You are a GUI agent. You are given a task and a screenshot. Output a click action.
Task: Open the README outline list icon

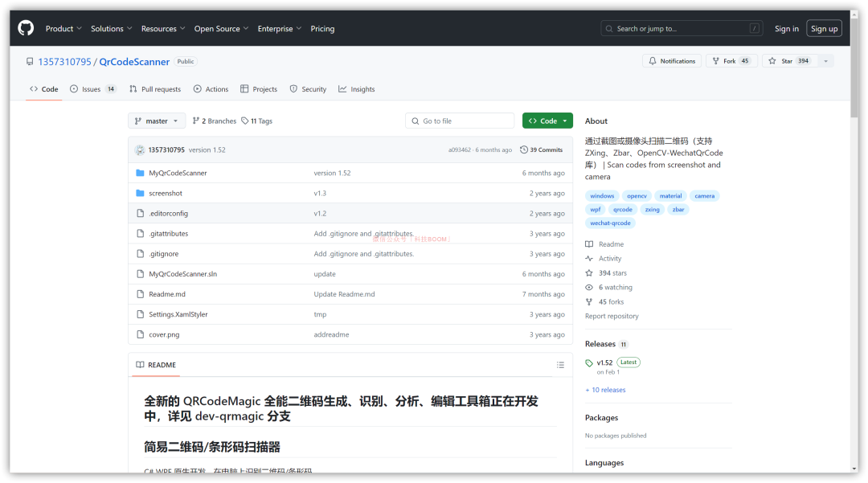[x=560, y=365]
